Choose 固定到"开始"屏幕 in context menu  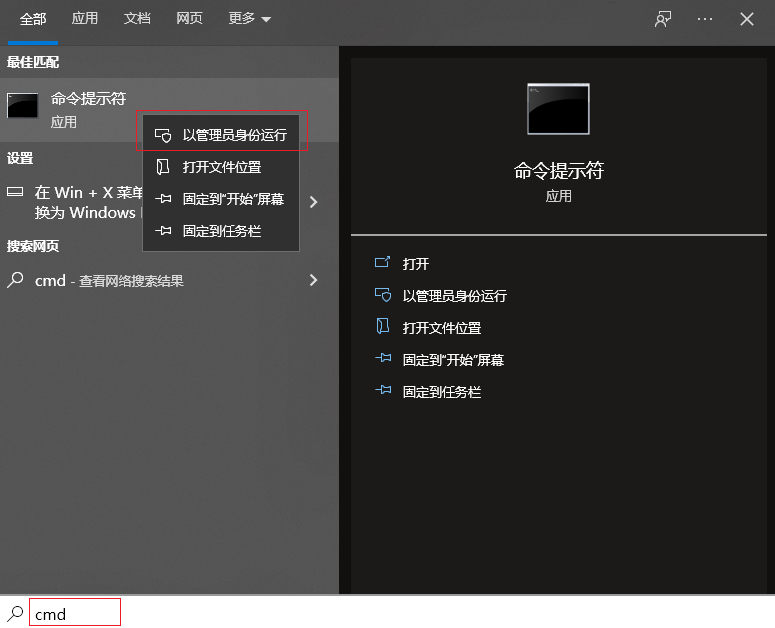pos(221,199)
